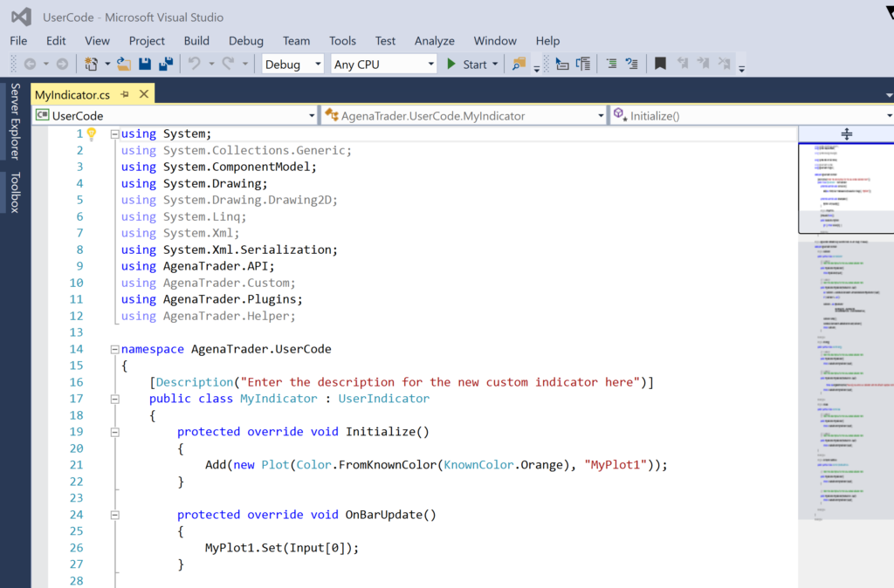Click the Decrease Indent toolbar icon
The height and width of the screenshot is (588, 894).
pos(561,64)
